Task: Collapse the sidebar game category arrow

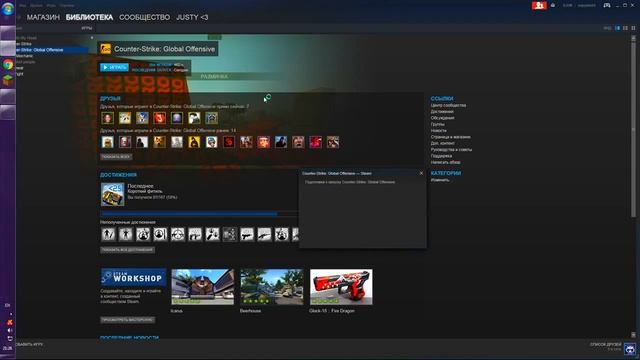Action: (x=91, y=38)
